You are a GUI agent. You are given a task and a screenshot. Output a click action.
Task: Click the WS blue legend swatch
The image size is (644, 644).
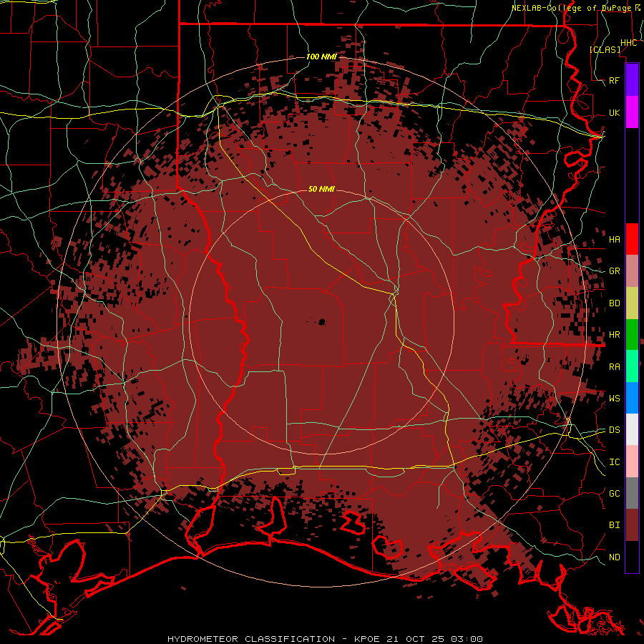click(632, 398)
